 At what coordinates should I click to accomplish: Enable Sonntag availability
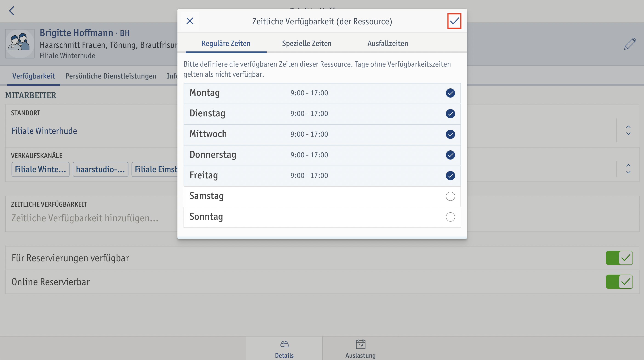point(450,217)
